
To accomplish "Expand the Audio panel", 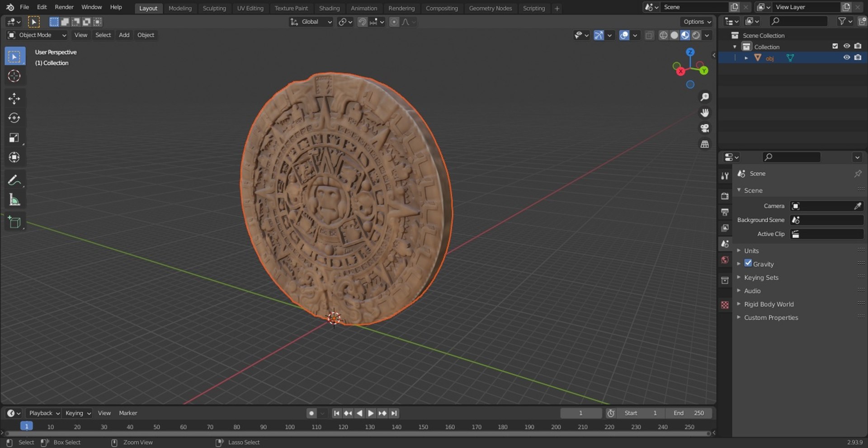I will coord(752,291).
